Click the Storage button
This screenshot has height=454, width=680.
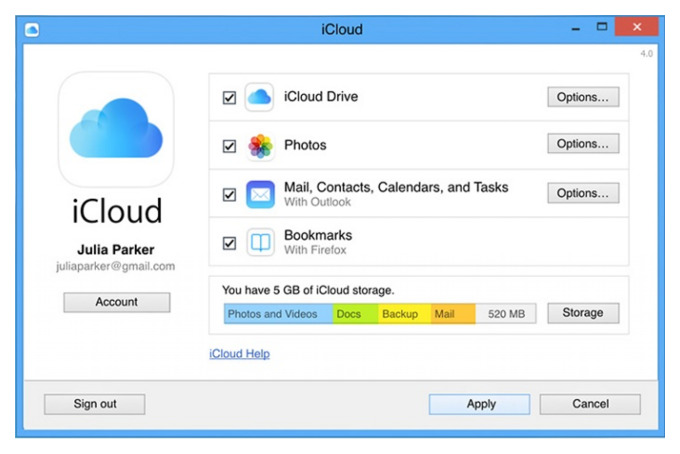tap(583, 313)
